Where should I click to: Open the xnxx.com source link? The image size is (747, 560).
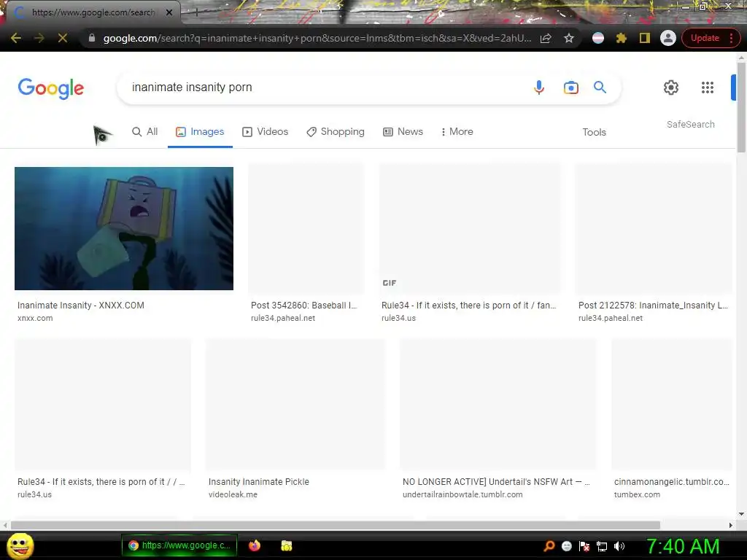[35, 318]
